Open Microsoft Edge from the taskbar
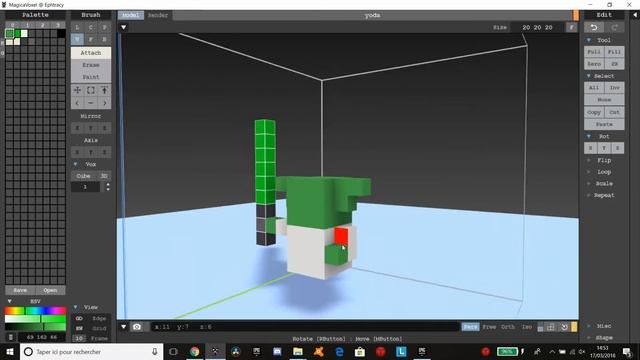This screenshot has height=360, width=640. point(339,351)
